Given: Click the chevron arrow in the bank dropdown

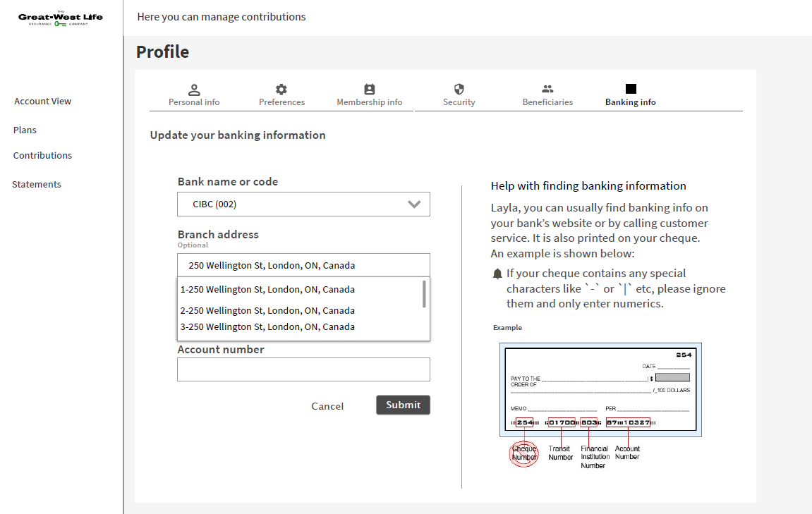Looking at the screenshot, I should (414, 204).
